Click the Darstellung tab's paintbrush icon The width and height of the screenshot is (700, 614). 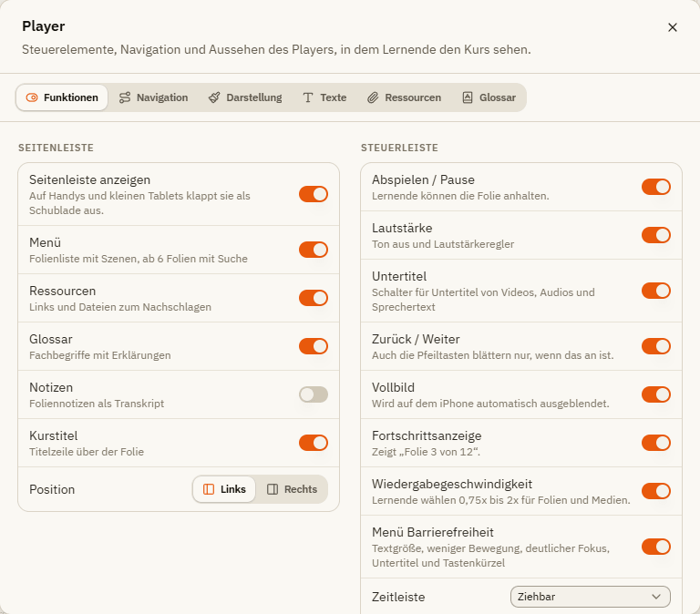click(x=214, y=97)
